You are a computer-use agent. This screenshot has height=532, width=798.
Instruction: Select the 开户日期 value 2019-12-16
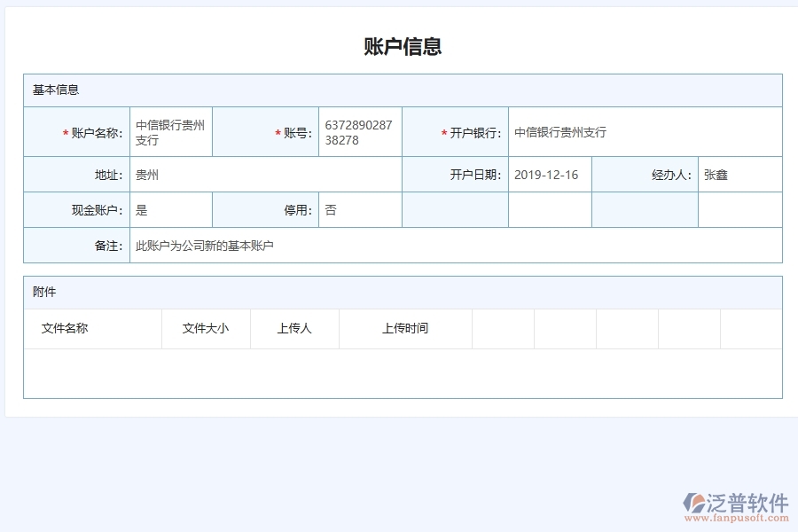coord(546,175)
